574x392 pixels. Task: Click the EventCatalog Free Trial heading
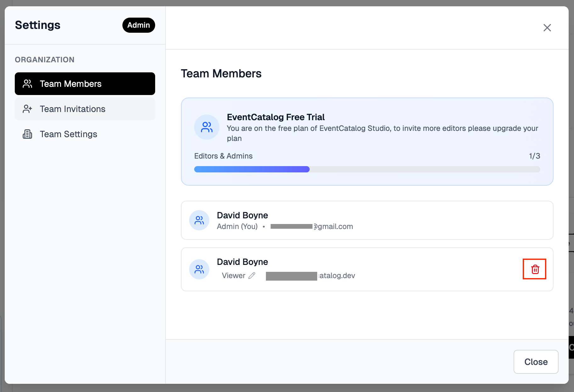tap(276, 117)
